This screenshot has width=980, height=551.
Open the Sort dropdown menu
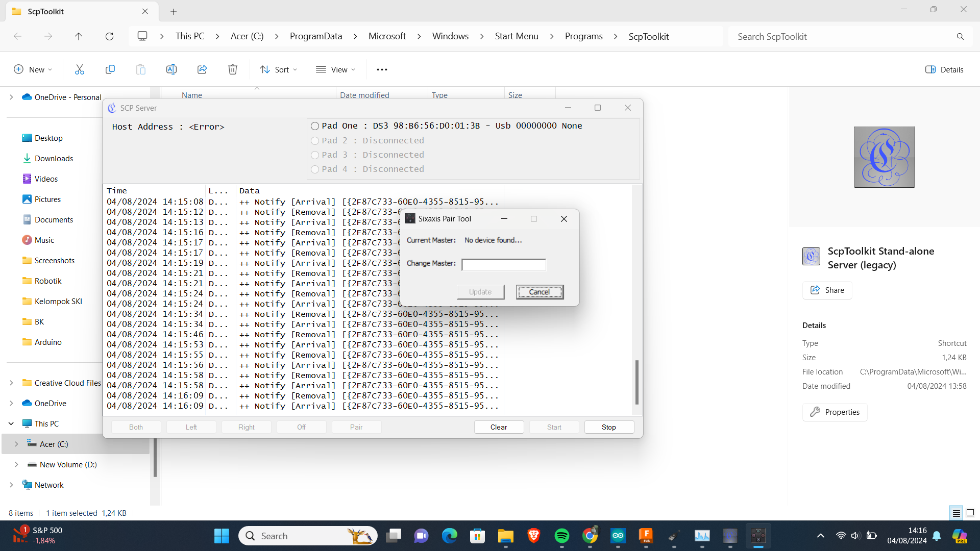pos(278,69)
